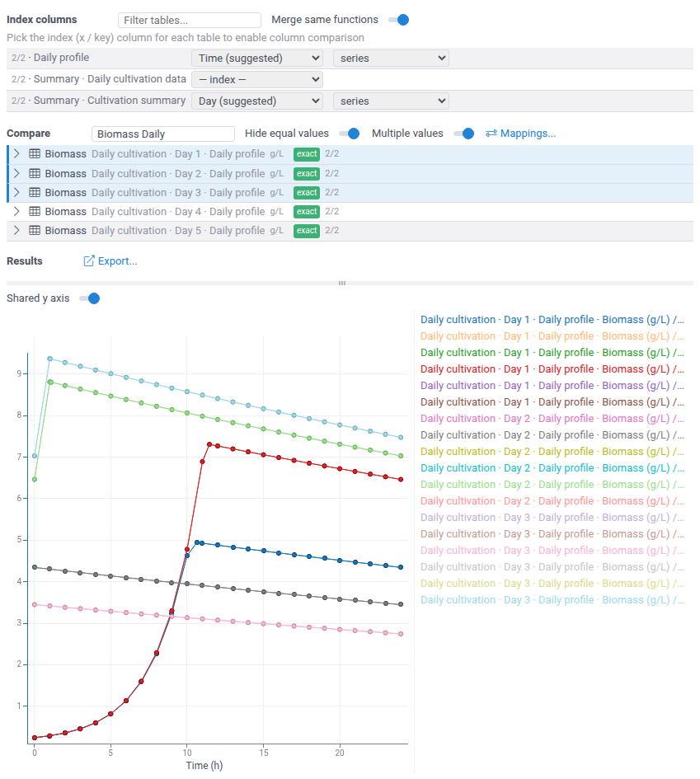This screenshot has height=779, width=700.
Task: Toggle Shared y axis switch
Action: coord(89,298)
